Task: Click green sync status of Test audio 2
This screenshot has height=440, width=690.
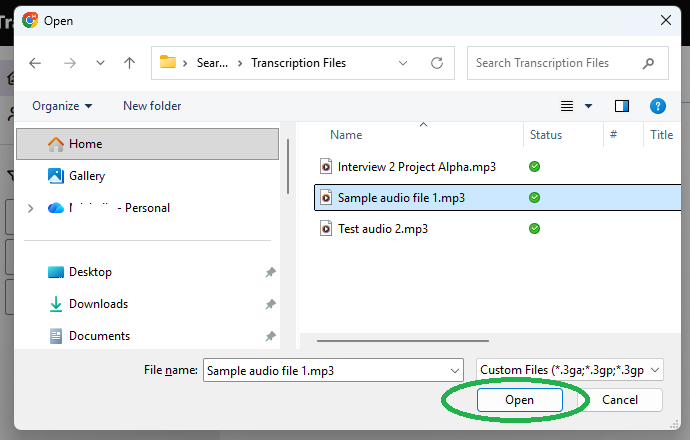Action: pos(534,228)
